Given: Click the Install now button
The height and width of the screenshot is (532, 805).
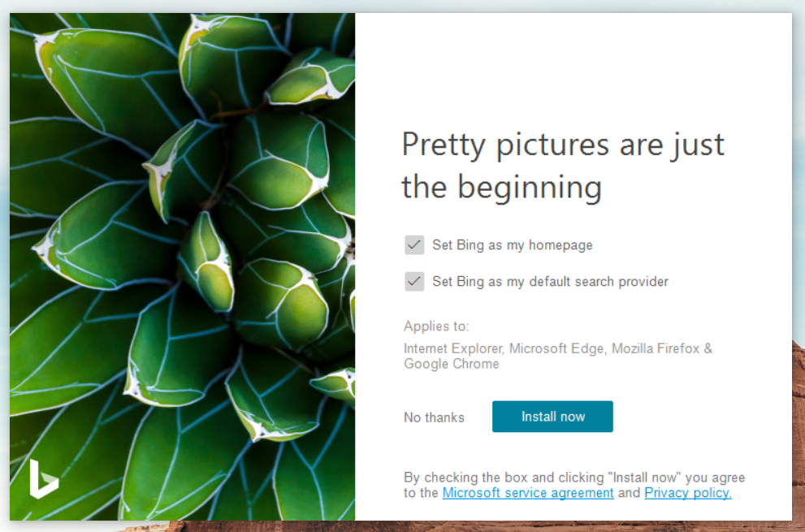Looking at the screenshot, I should (x=552, y=417).
